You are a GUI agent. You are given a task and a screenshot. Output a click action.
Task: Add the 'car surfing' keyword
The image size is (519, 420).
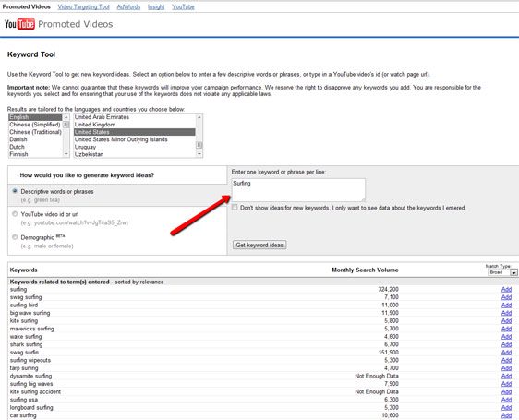point(506,415)
